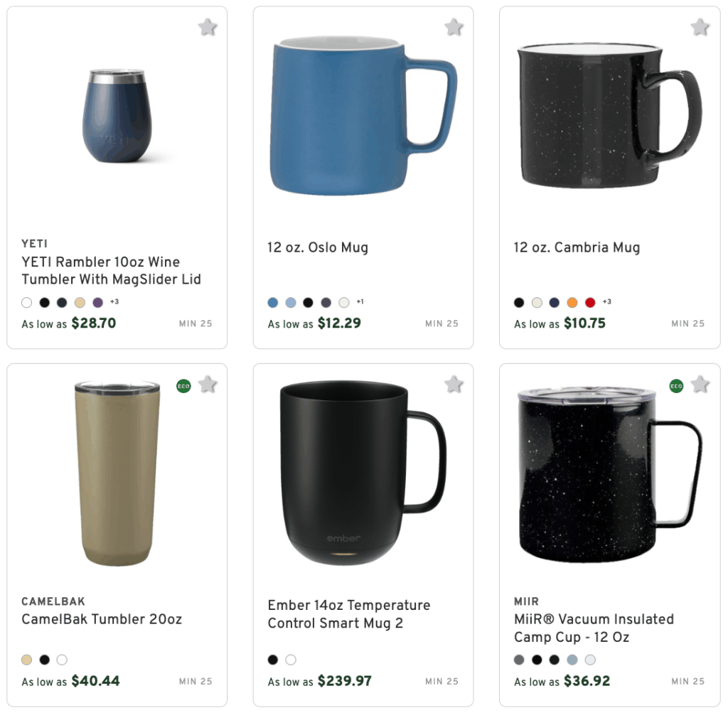Select the orange swatch for the Cambria Mug
728x713 pixels.
[x=572, y=301]
